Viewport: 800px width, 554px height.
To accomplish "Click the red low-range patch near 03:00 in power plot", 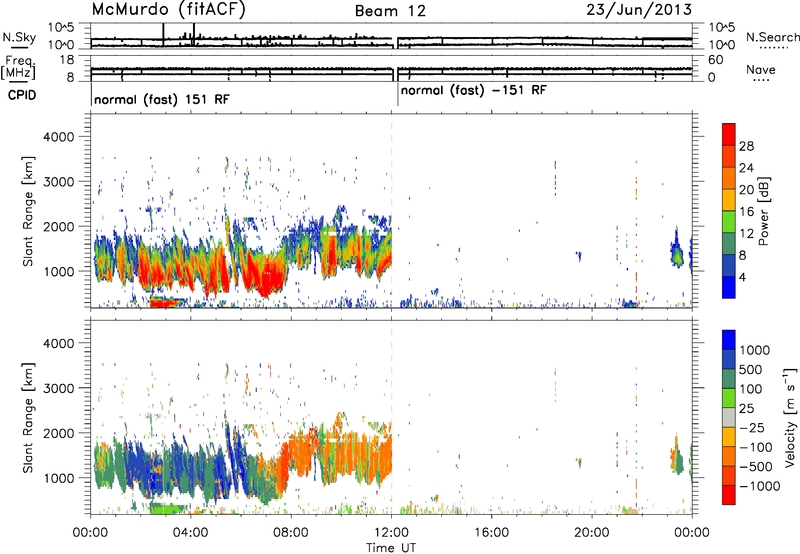I will click(x=164, y=303).
